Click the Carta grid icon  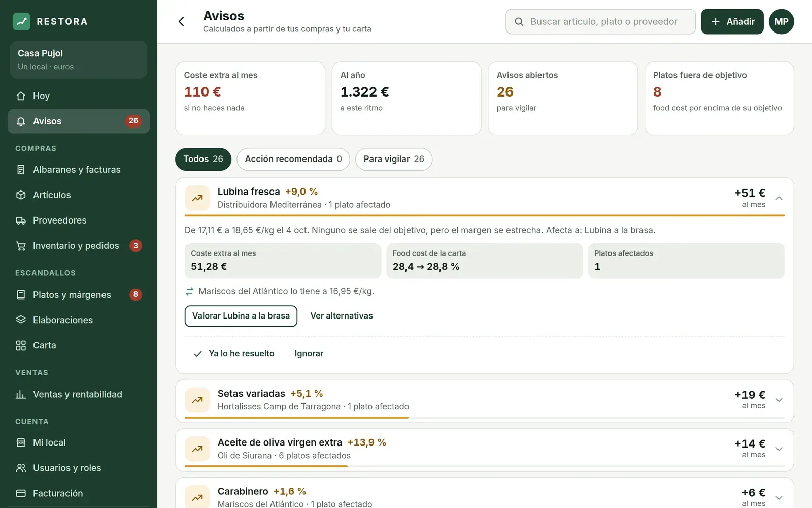pos(21,345)
